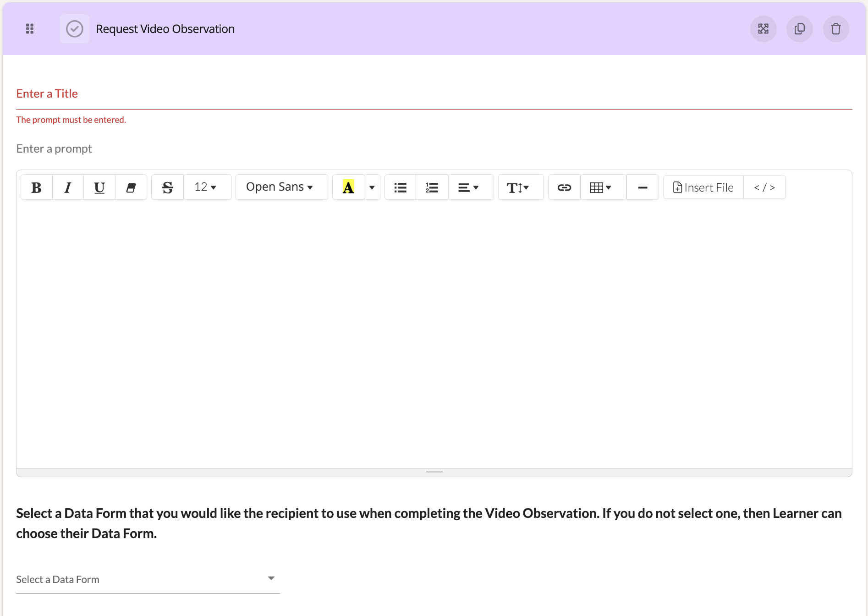Insert a horizontal rule line
Screen dimensions: 868x616
(643, 187)
